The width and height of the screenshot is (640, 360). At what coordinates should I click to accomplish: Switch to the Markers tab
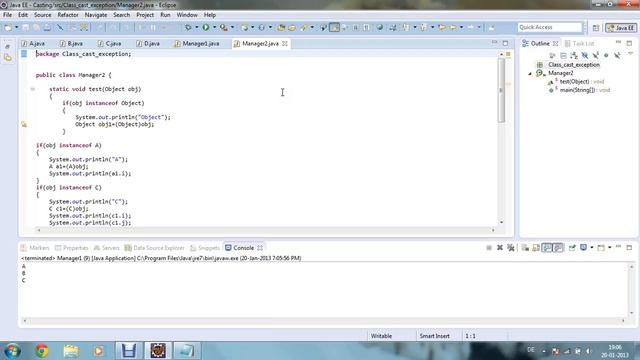click(35, 248)
